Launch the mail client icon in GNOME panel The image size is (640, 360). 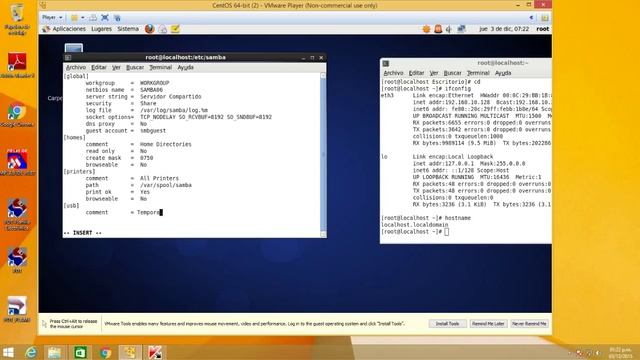pyautogui.click(x=162, y=29)
